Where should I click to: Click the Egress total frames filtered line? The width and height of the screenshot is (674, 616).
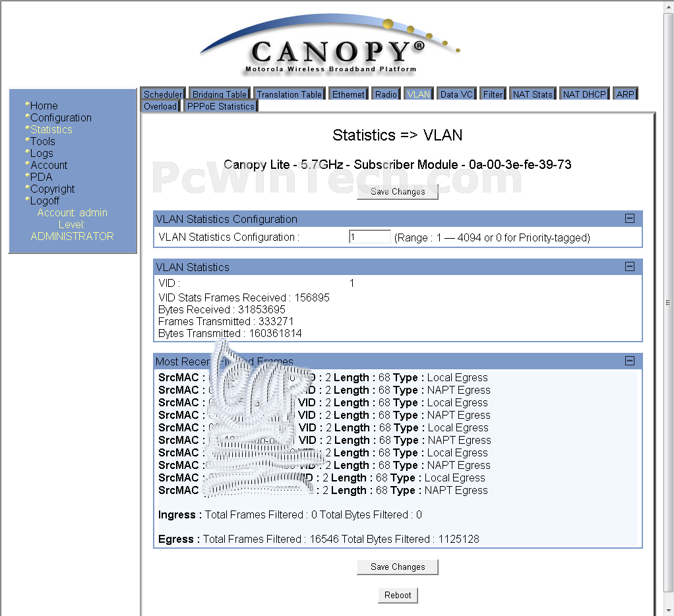tap(319, 539)
